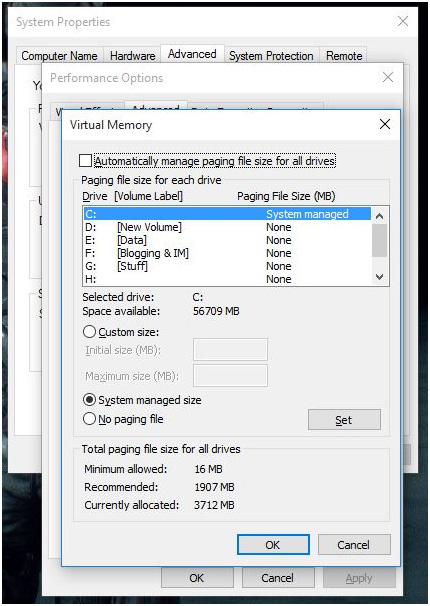The height and width of the screenshot is (606, 430).
Task: Click the drive list scroll down arrow
Action: point(379,277)
